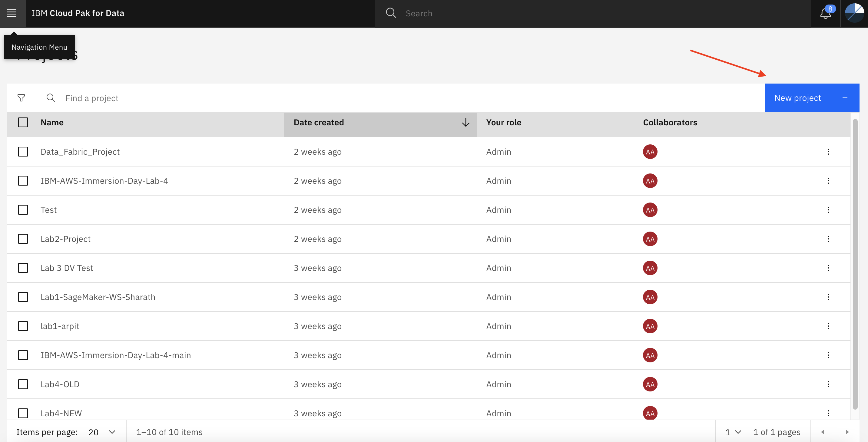The height and width of the screenshot is (442, 868).
Task: Click the filter funnel icon
Action: pyautogui.click(x=21, y=98)
